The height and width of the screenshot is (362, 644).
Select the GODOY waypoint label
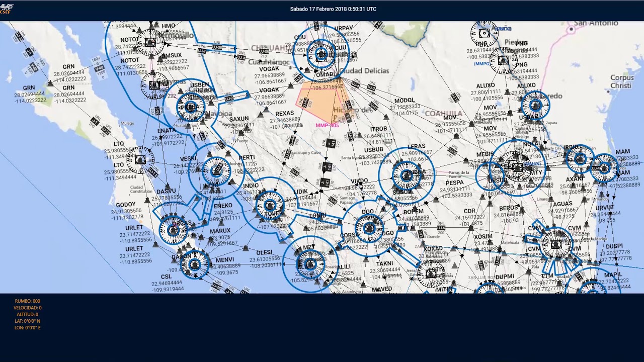tap(126, 205)
